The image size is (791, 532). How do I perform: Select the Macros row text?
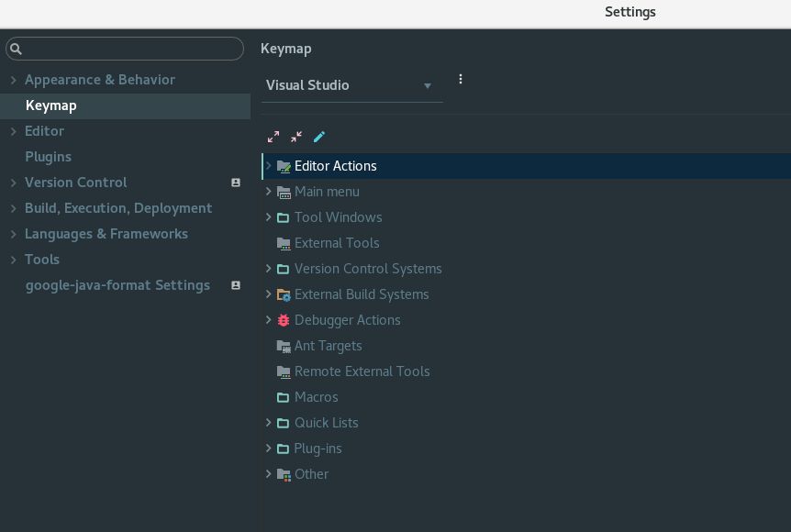coord(317,397)
